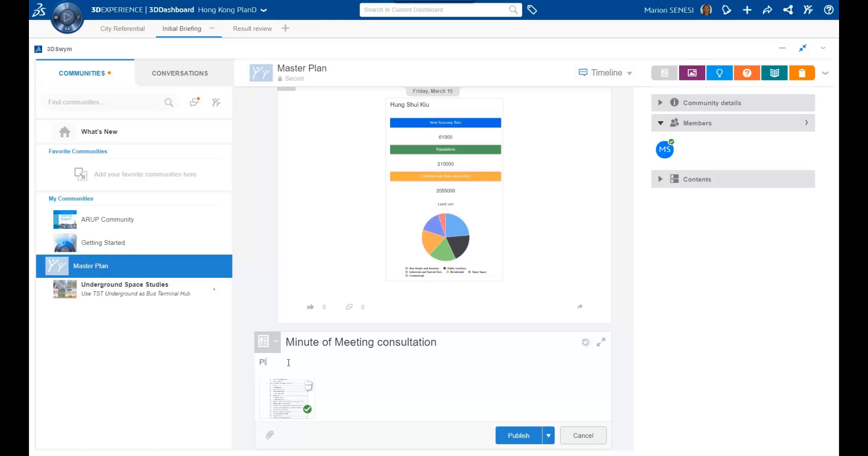Click the green wiki book icon
Screen dimensions: 868x456
(x=774, y=73)
